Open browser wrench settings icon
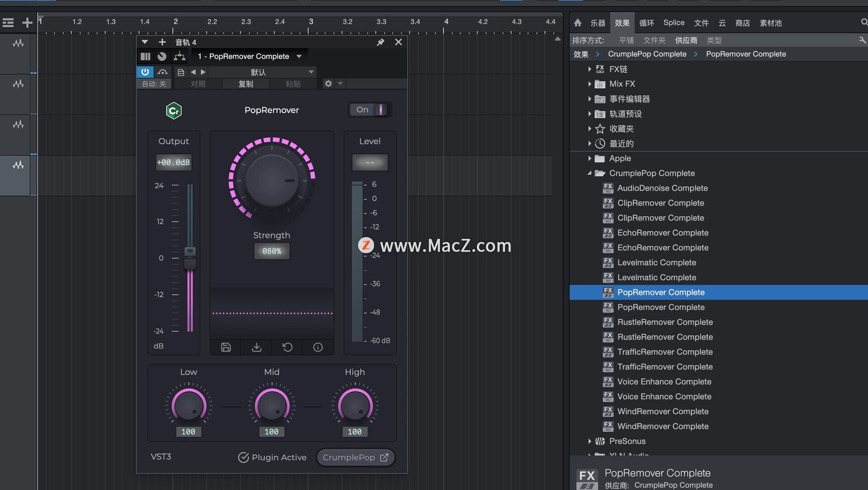This screenshot has width=868, height=490. click(862, 40)
